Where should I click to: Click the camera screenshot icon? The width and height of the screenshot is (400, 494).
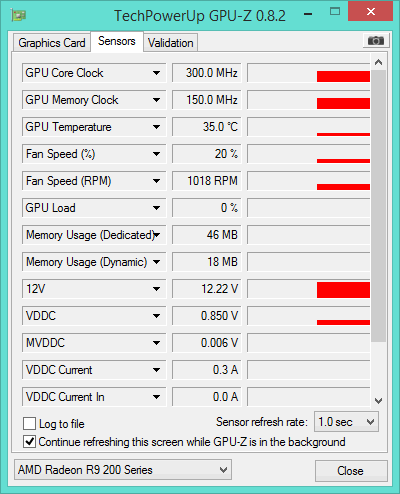[376, 41]
